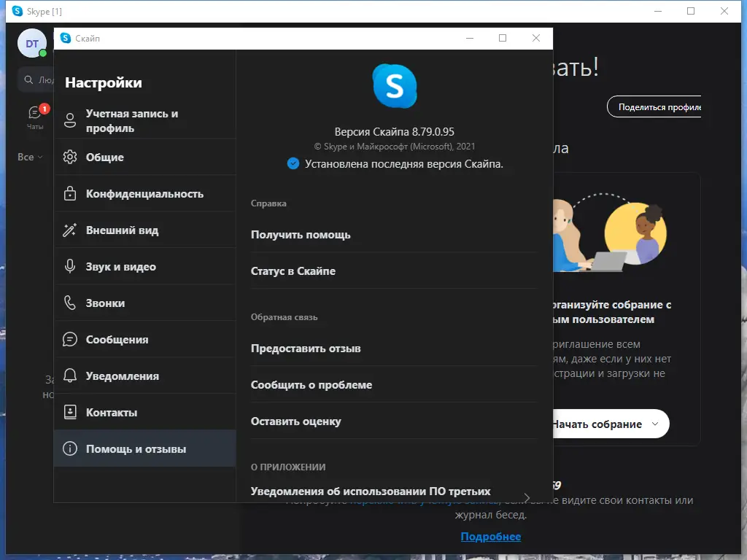
Task: Close the main Skype [1] window
Action: pyautogui.click(x=724, y=11)
